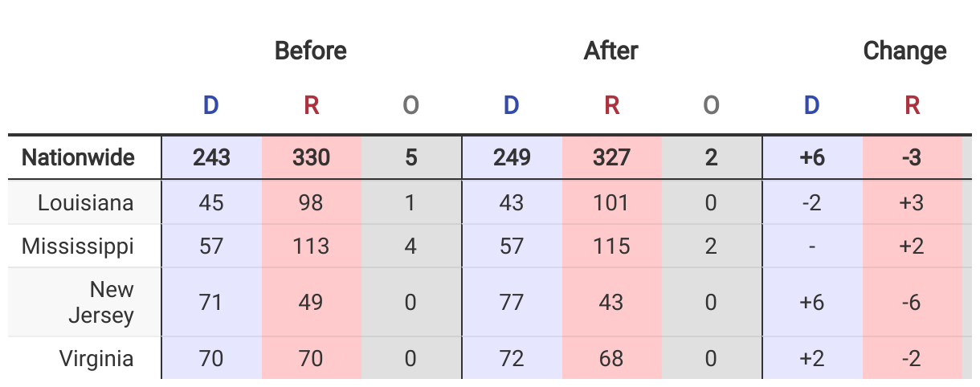The width and height of the screenshot is (980, 387).
Task: Click the After group header
Action: 611,51
